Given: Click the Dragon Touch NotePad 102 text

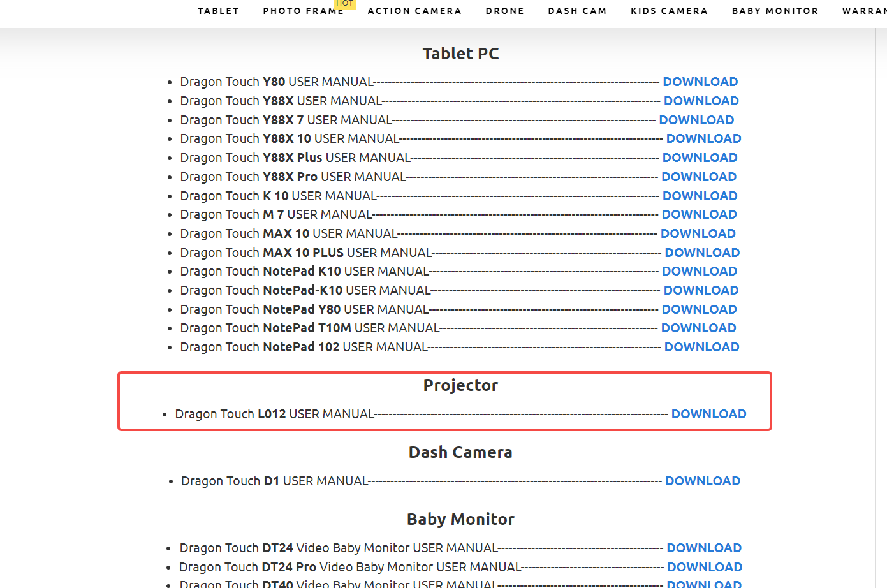Looking at the screenshot, I should [260, 347].
